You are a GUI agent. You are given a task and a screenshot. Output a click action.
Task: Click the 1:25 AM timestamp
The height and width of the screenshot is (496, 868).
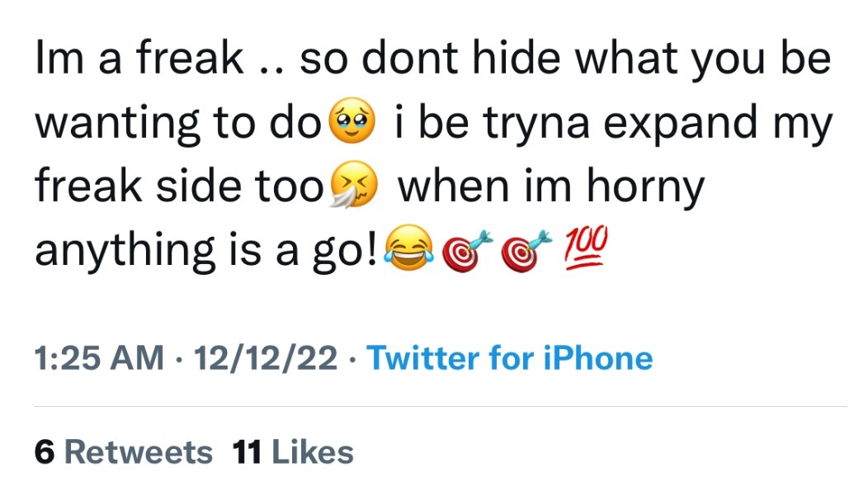[99, 358]
